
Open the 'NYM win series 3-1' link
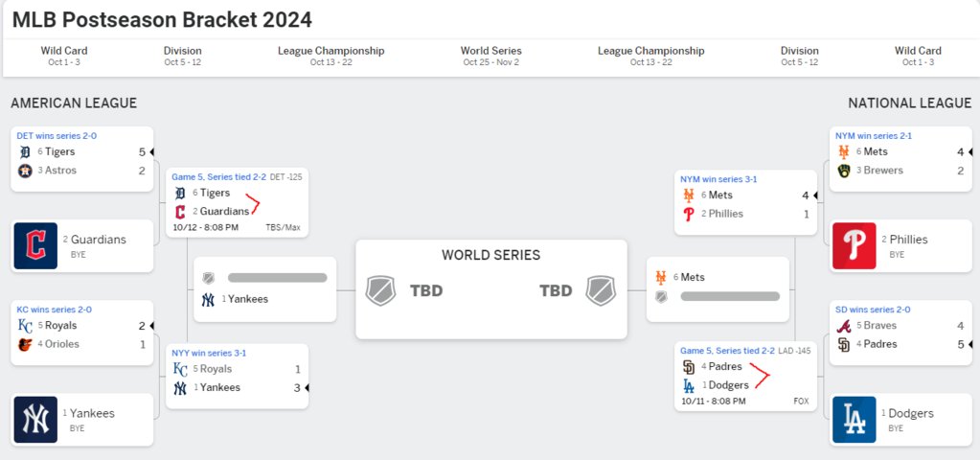[718, 179]
